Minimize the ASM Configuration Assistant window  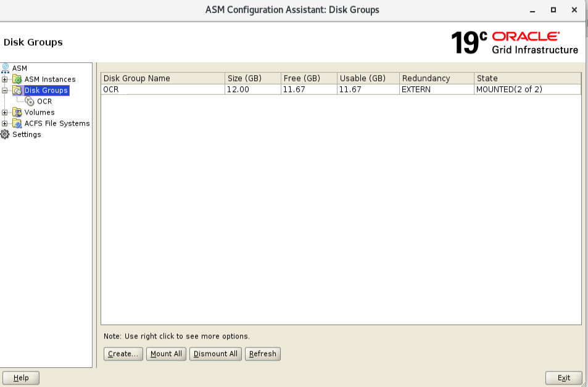coord(532,10)
